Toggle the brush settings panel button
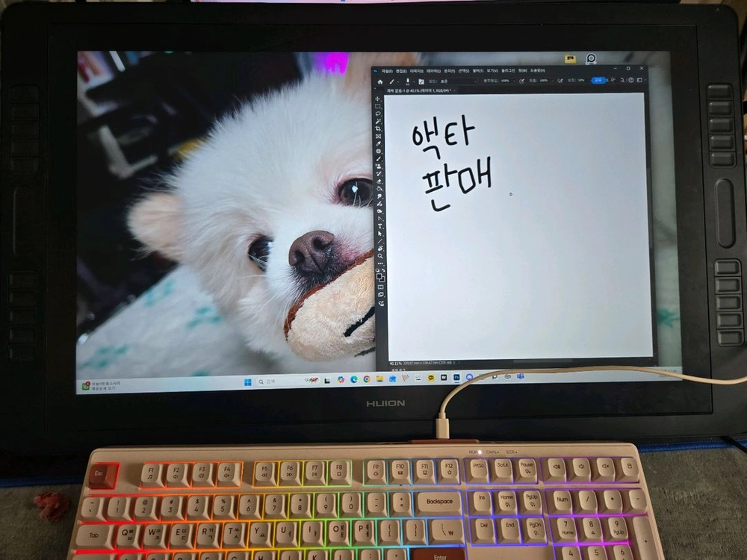The image size is (747, 560). [x=421, y=81]
